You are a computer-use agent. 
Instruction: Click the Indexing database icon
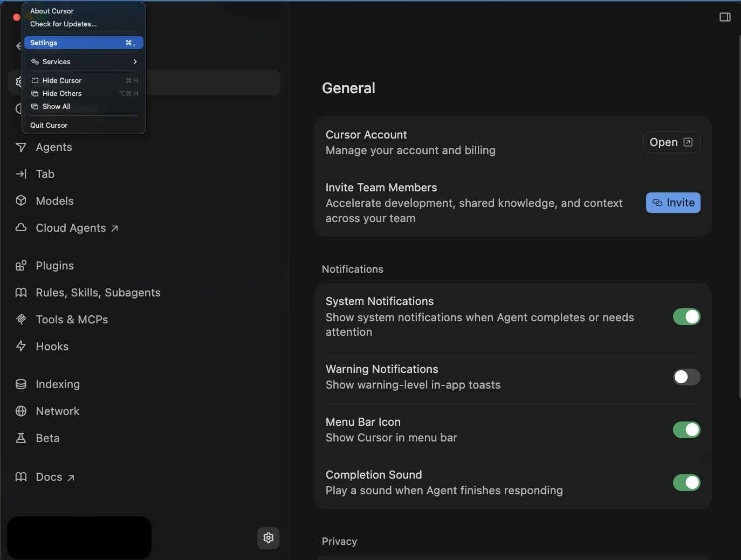21,384
